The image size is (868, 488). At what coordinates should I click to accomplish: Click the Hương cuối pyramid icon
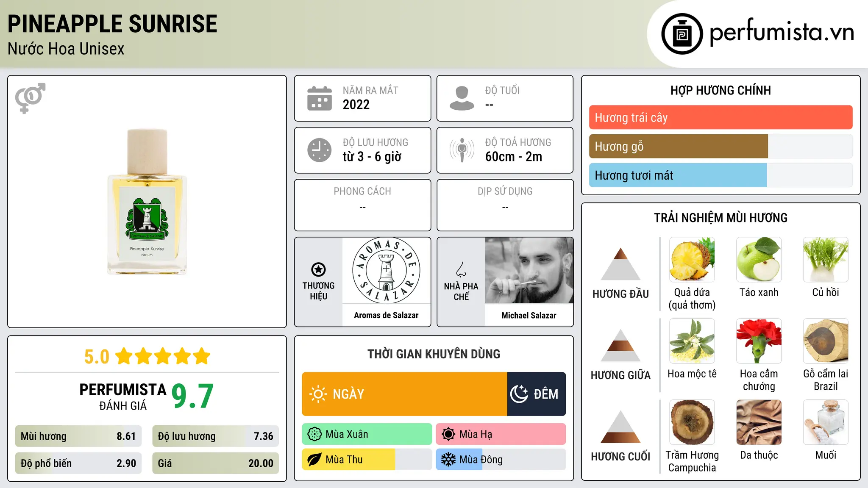pyautogui.click(x=620, y=427)
